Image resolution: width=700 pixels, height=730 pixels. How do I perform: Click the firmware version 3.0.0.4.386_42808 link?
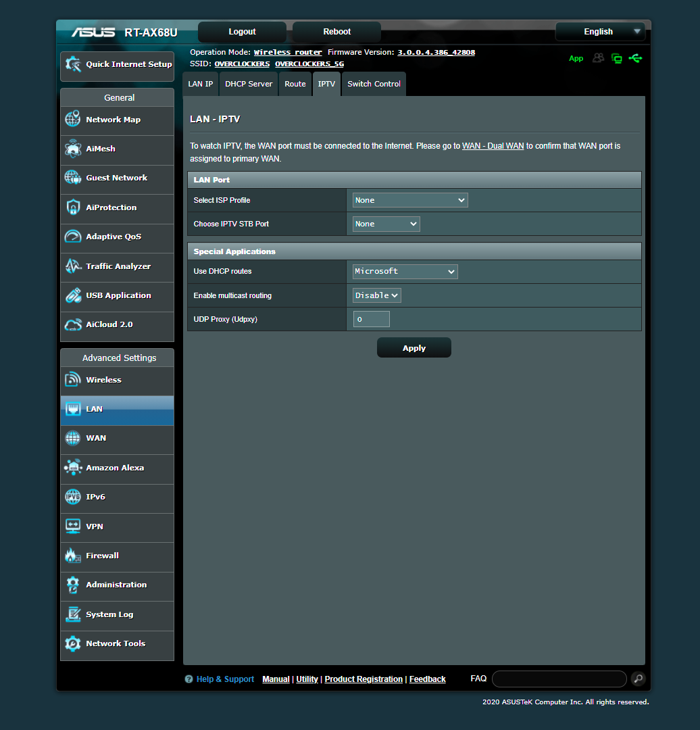click(x=436, y=52)
